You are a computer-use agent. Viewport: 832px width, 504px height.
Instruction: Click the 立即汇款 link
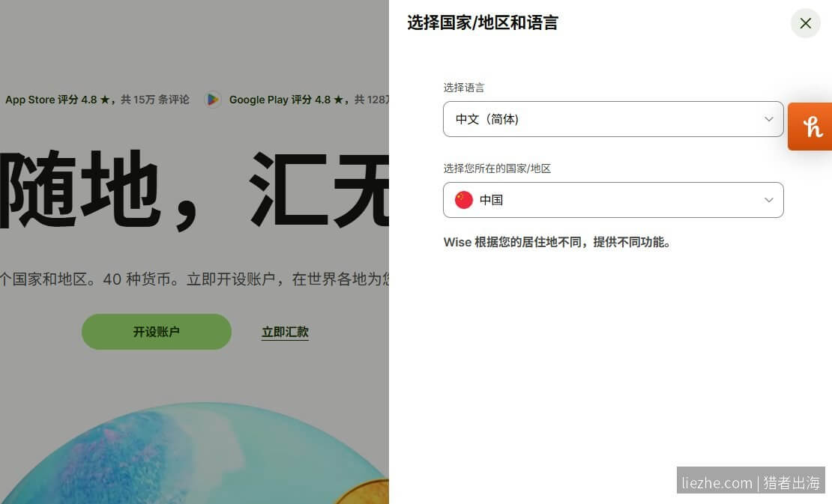[285, 333]
